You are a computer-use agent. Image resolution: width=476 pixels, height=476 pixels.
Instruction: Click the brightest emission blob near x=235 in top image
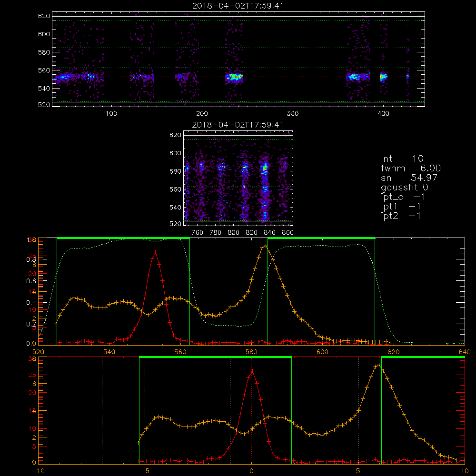coord(234,77)
